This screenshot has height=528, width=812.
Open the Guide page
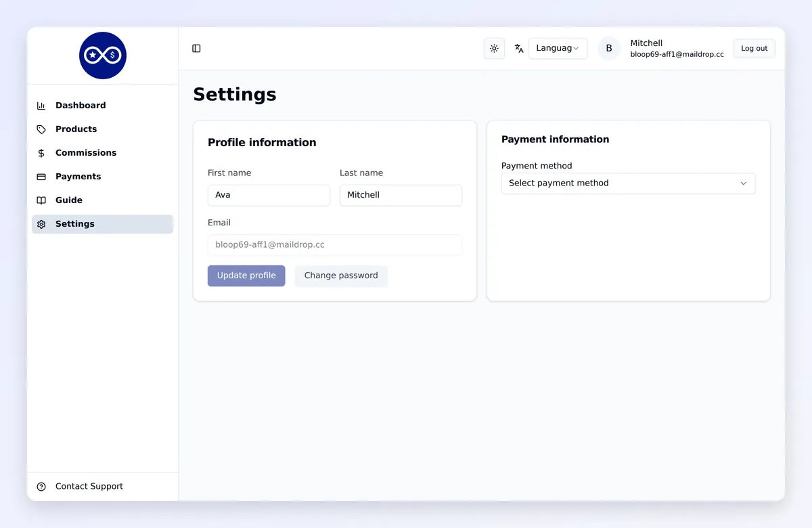click(x=102, y=200)
